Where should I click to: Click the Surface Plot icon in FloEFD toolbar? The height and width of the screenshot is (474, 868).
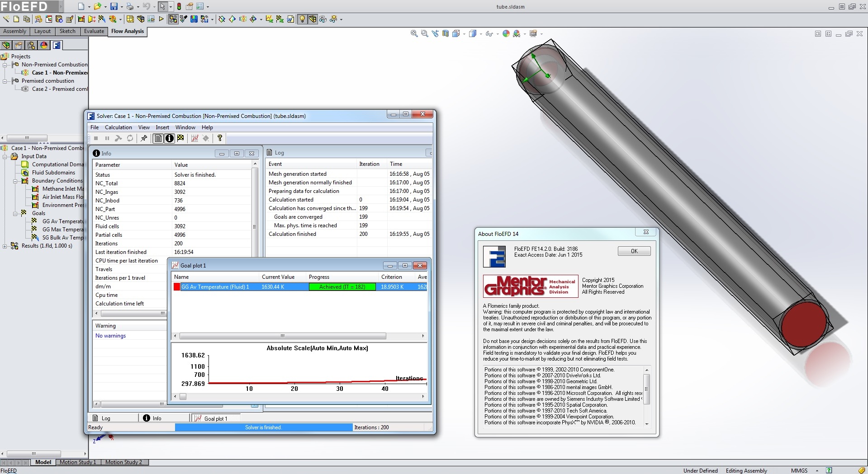coord(232,19)
